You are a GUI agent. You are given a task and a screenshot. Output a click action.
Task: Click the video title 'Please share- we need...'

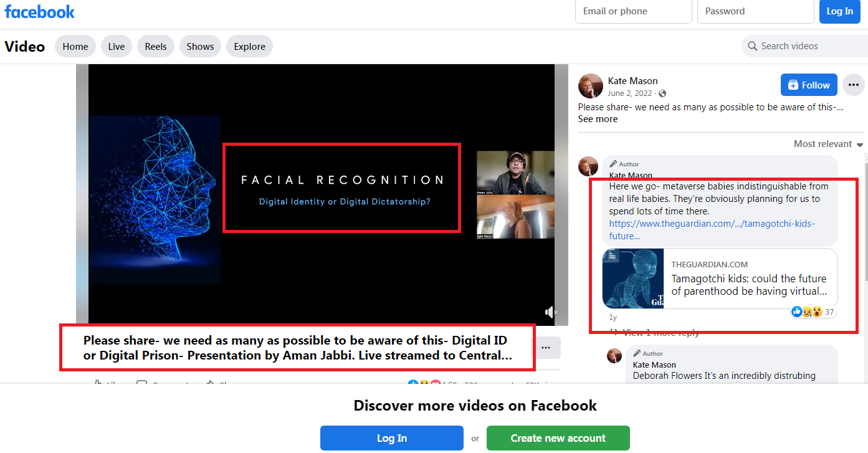(x=298, y=348)
